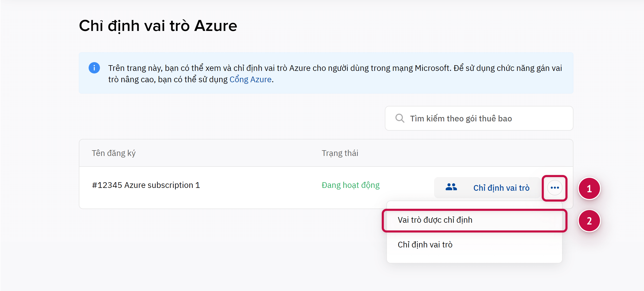
Task: Click the red callout badge numbered 1
Action: click(589, 189)
